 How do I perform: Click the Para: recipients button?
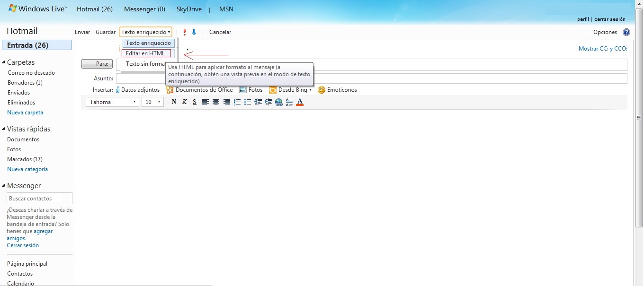point(97,64)
